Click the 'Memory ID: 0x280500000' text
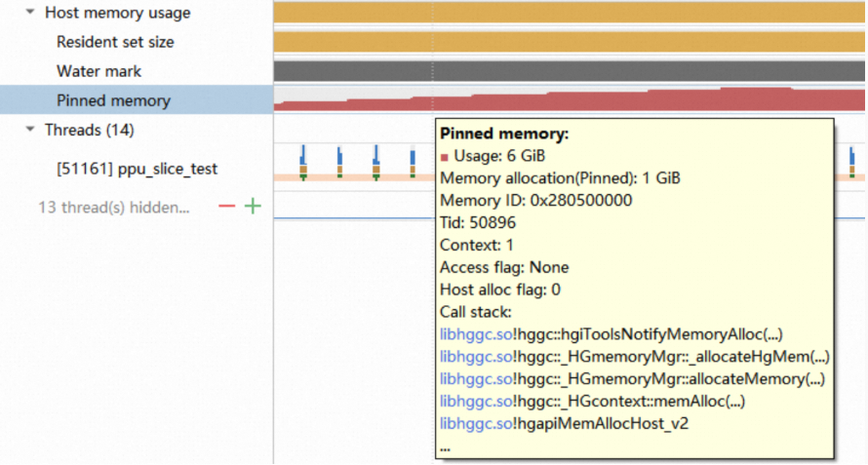868x465 pixels. click(x=535, y=201)
